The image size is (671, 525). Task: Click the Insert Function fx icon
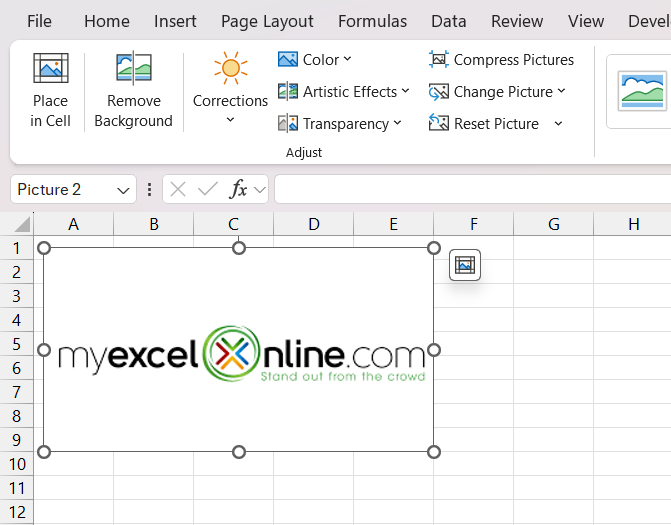[238, 189]
